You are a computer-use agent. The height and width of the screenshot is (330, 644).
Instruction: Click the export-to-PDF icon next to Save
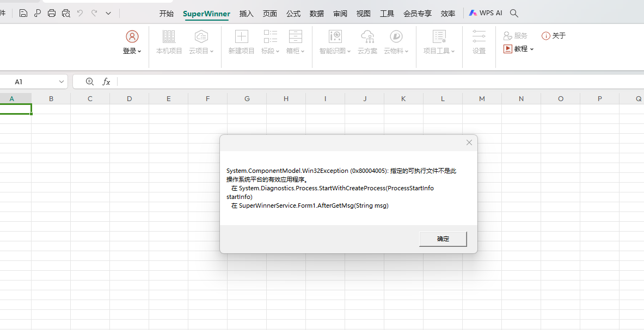pos(38,13)
